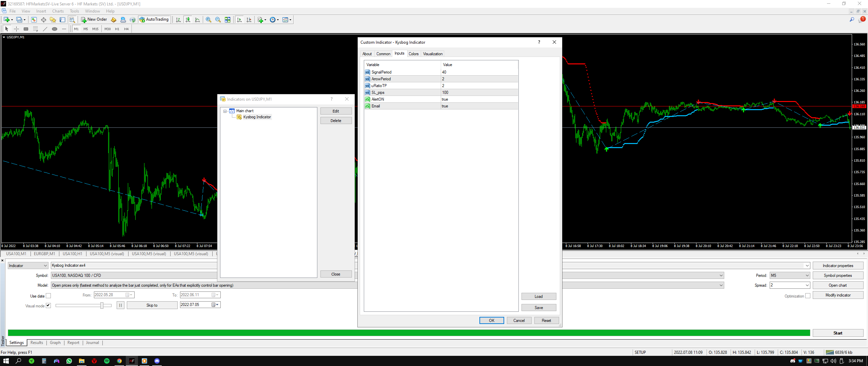Viewport: 868px width, 366px height.
Task: Open the Strategy Tester icon in toolbar
Action: tap(72, 20)
